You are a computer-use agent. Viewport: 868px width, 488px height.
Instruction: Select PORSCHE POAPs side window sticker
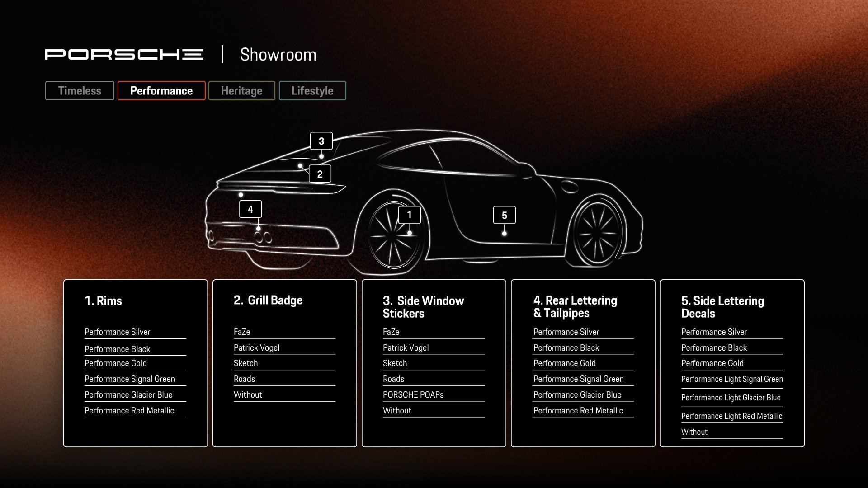pos(413,395)
